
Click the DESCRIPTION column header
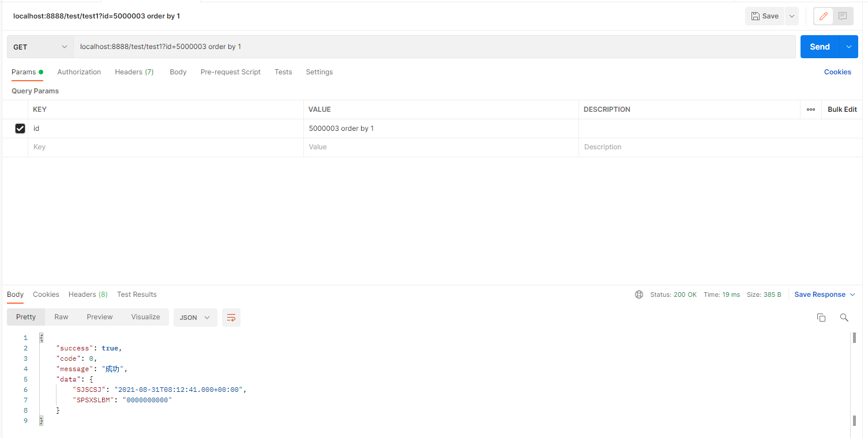coord(607,109)
